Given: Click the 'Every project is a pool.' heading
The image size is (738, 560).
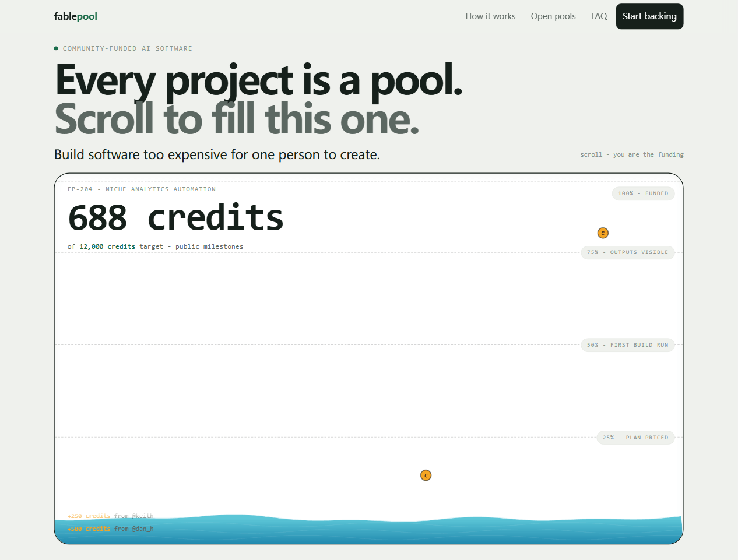Looking at the screenshot, I should click(259, 80).
